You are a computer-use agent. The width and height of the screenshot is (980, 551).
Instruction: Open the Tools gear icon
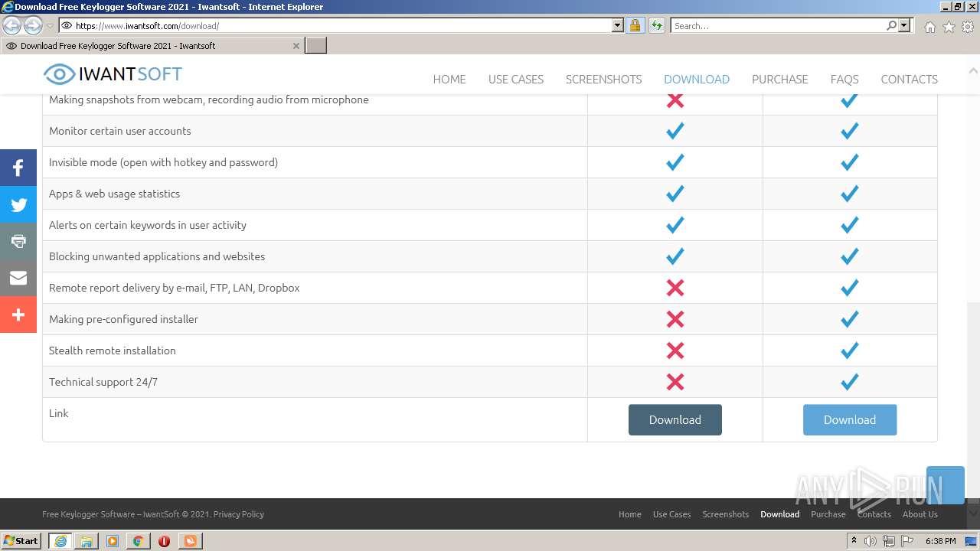[x=968, y=27]
